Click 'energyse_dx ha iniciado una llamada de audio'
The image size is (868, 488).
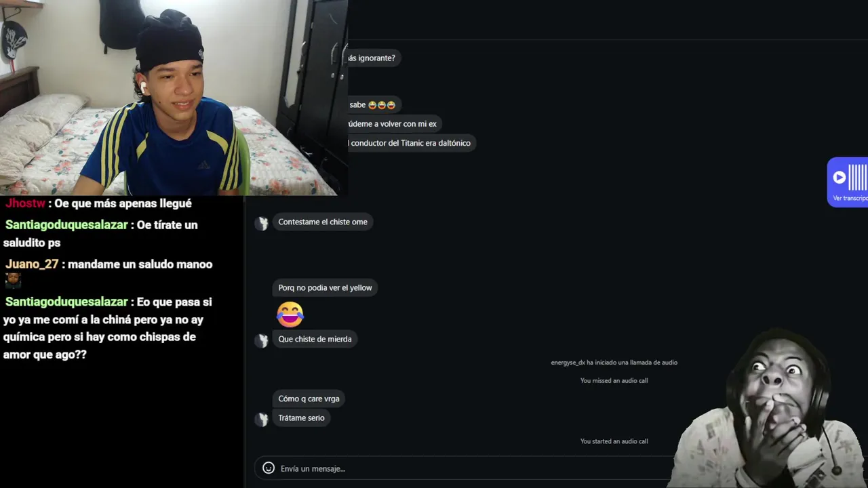pos(614,363)
